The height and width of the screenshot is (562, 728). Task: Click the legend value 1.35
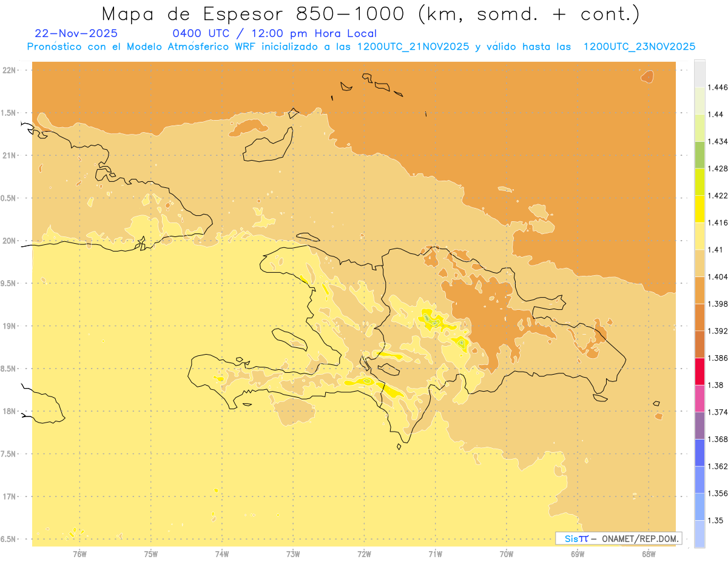tap(716, 520)
